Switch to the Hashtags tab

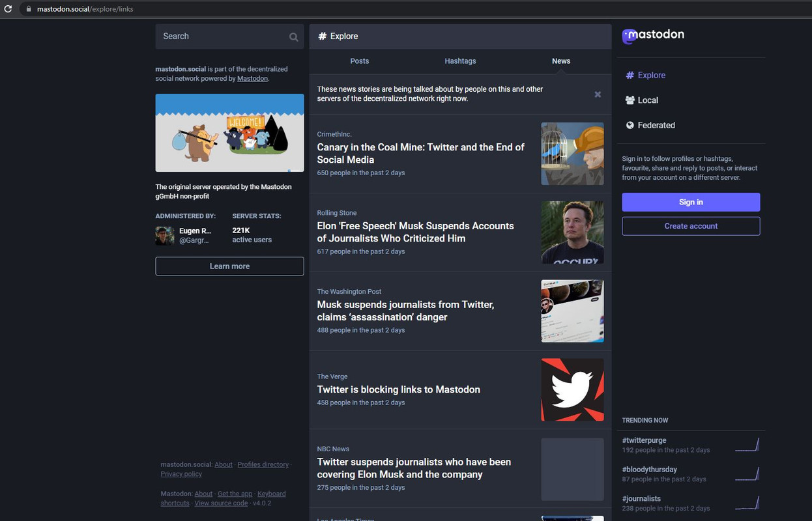[460, 61]
